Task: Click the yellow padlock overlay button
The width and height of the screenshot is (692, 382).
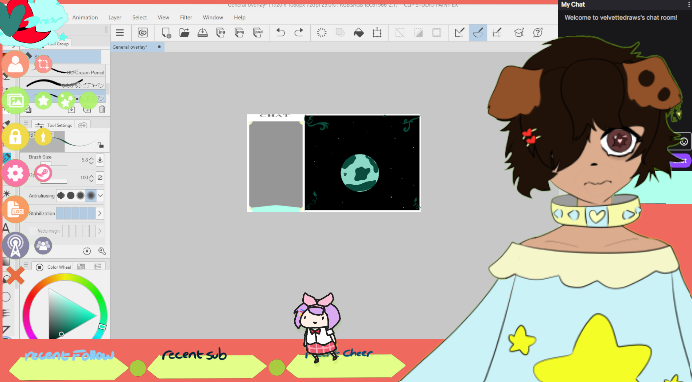Action: [x=15, y=137]
